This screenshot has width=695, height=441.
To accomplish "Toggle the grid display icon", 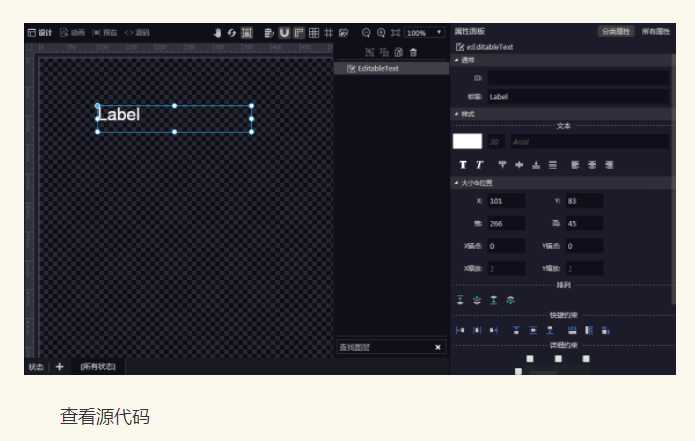I will point(314,33).
